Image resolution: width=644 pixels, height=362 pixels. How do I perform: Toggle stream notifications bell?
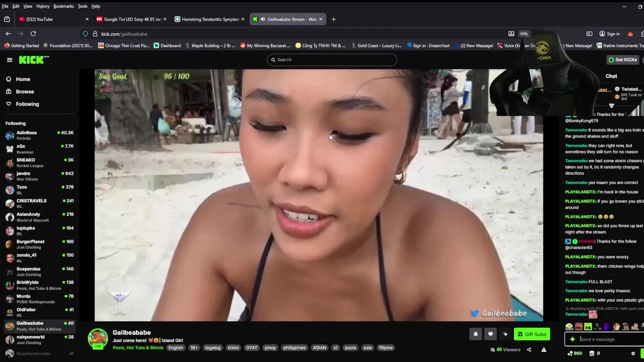point(475,334)
